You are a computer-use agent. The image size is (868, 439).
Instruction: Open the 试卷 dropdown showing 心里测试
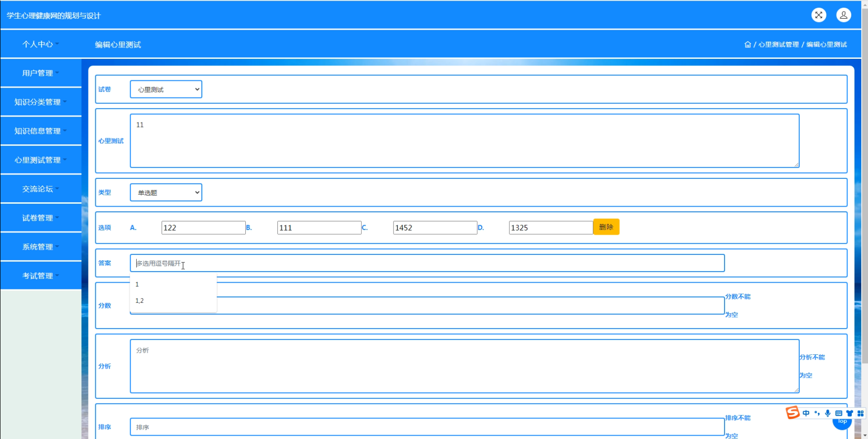point(166,89)
